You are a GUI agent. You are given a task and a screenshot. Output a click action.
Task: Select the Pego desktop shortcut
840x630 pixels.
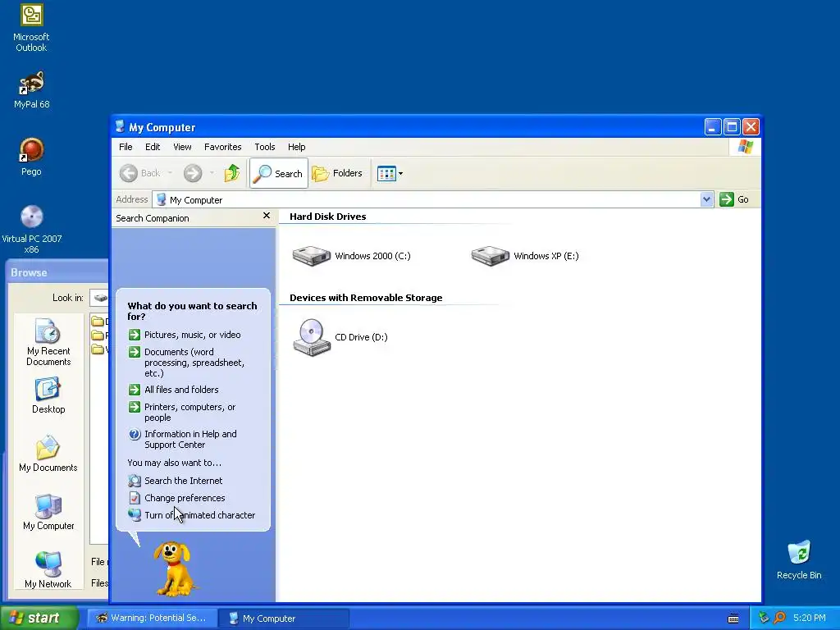point(32,157)
